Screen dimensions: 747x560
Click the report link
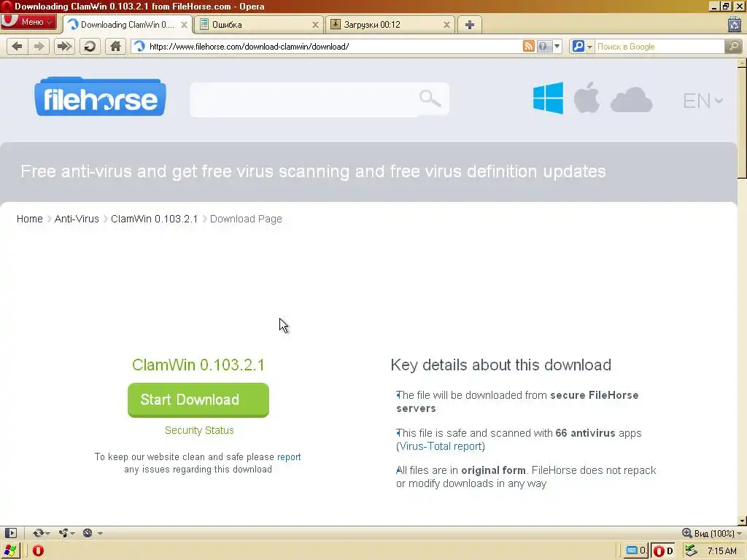pos(289,456)
